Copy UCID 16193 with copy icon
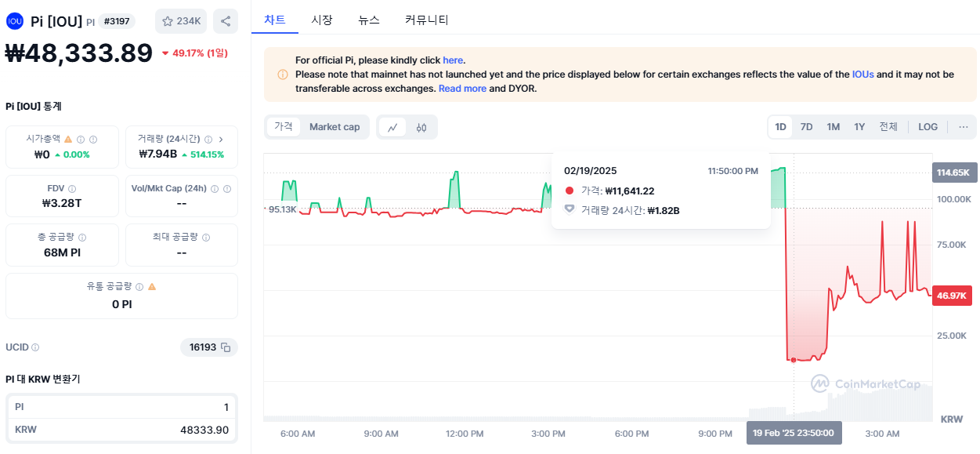 pyautogui.click(x=226, y=347)
